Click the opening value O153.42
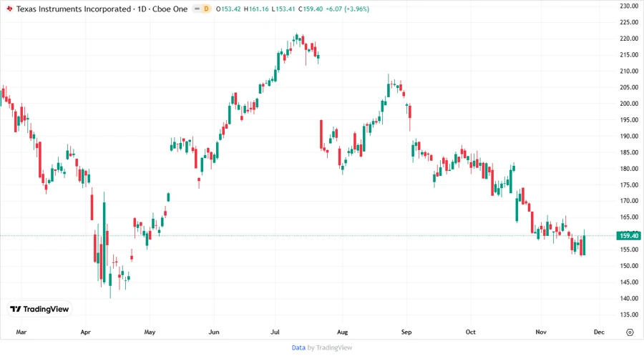This screenshot has height=356, width=644. tap(228, 9)
